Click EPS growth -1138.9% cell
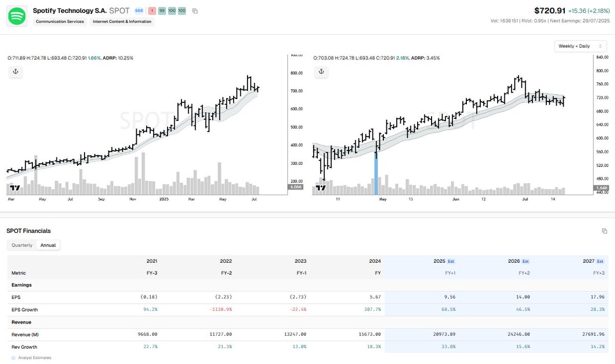Screen dimensions: 615x364 [x=221, y=310]
